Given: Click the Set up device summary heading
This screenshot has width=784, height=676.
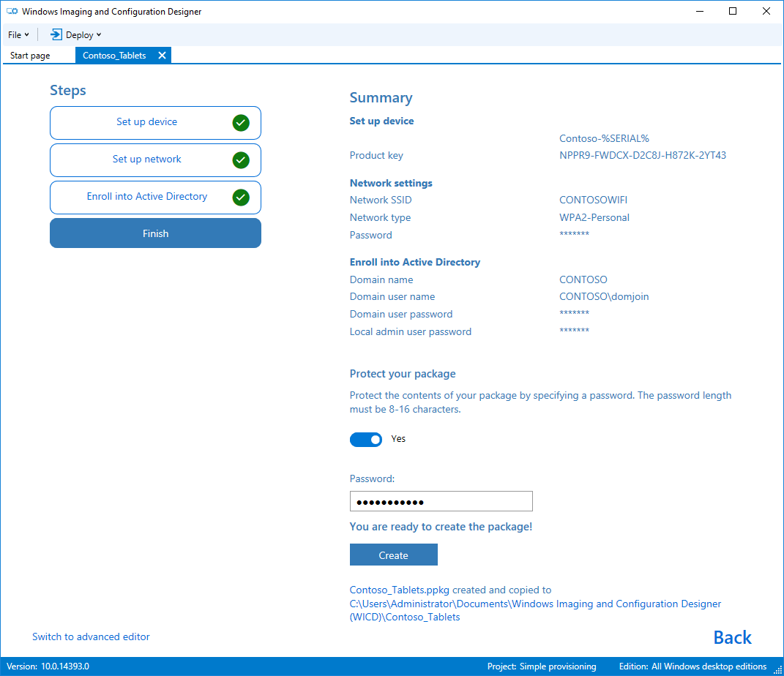Looking at the screenshot, I should point(381,121).
